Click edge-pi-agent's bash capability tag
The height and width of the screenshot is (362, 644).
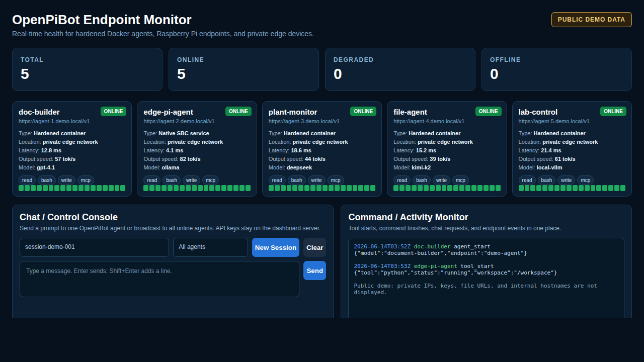172,180
